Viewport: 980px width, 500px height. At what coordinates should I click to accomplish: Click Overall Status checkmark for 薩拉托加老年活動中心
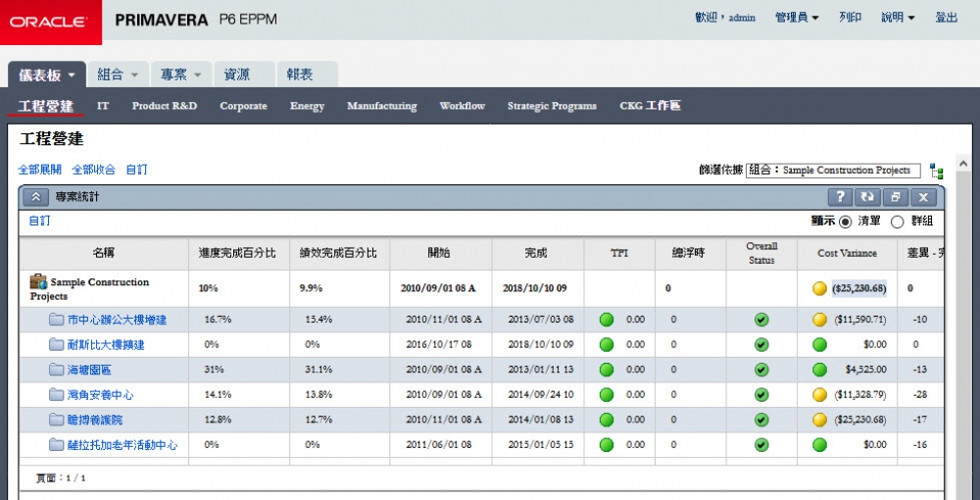tap(760, 445)
